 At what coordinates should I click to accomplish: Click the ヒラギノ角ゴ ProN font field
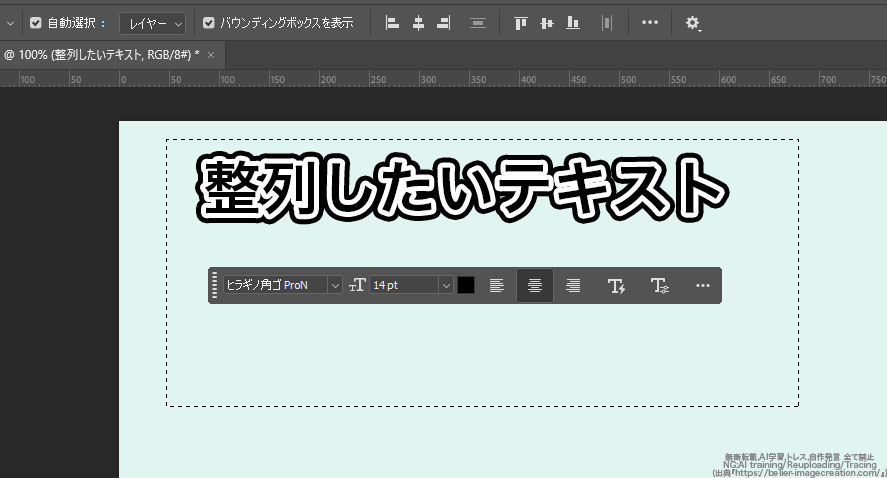tap(275, 285)
